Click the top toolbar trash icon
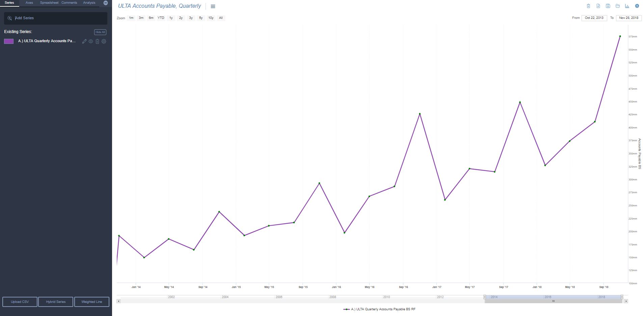Screen dimensions: 644x316 coord(588,6)
